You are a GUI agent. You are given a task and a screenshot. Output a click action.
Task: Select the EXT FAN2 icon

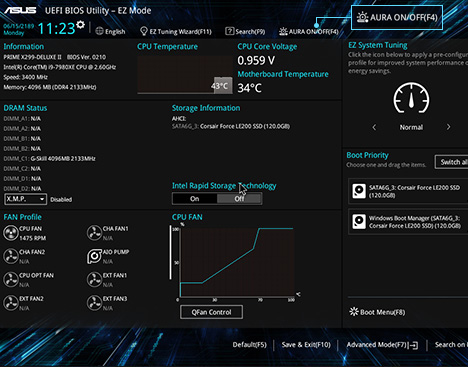[11, 303]
